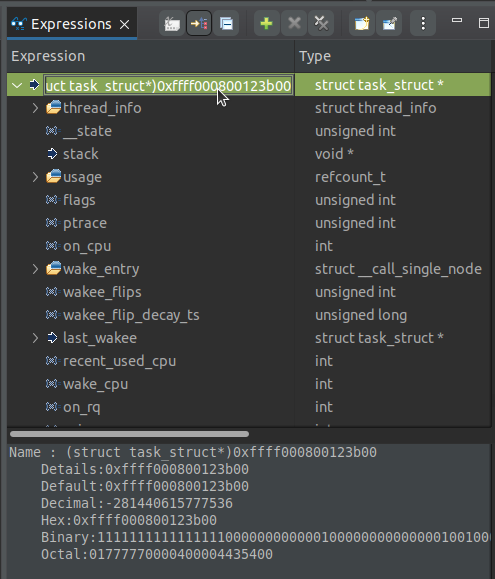This screenshot has width=495, height=579.
Task: Remove selected expression icon
Action: pos(294,24)
